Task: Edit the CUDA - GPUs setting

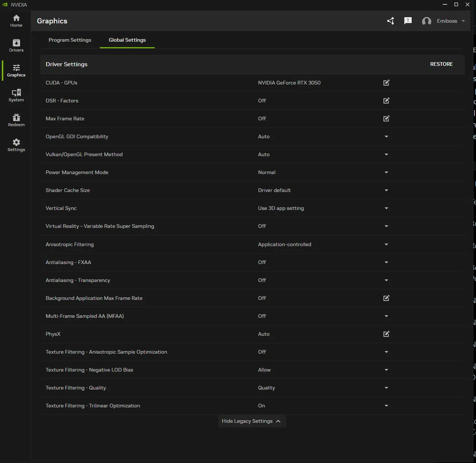Action: tap(386, 83)
